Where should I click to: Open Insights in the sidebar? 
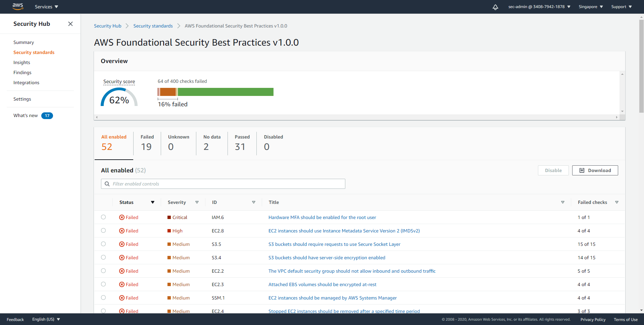(22, 62)
